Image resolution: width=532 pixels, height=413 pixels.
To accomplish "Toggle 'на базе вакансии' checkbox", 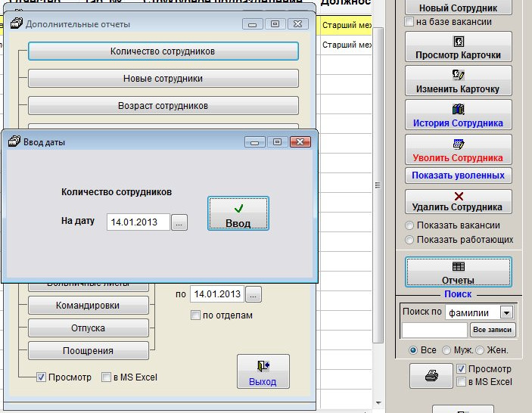I will pos(409,22).
